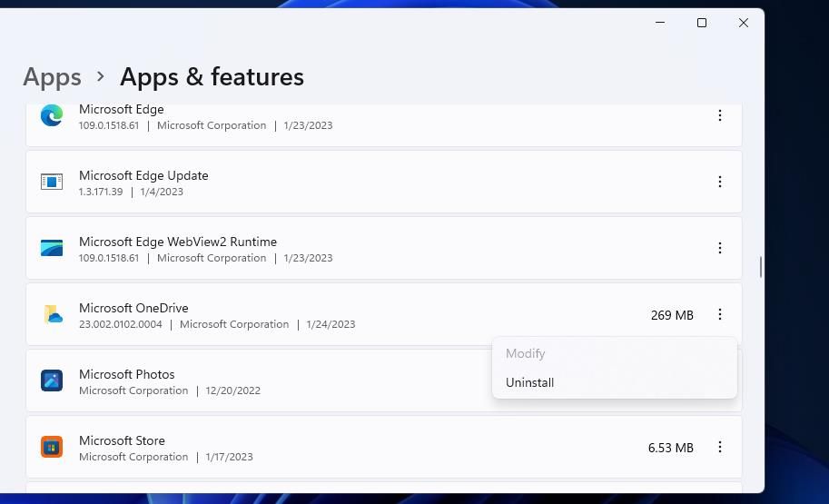Click the Microsoft Store app icon

coord(52,447)
